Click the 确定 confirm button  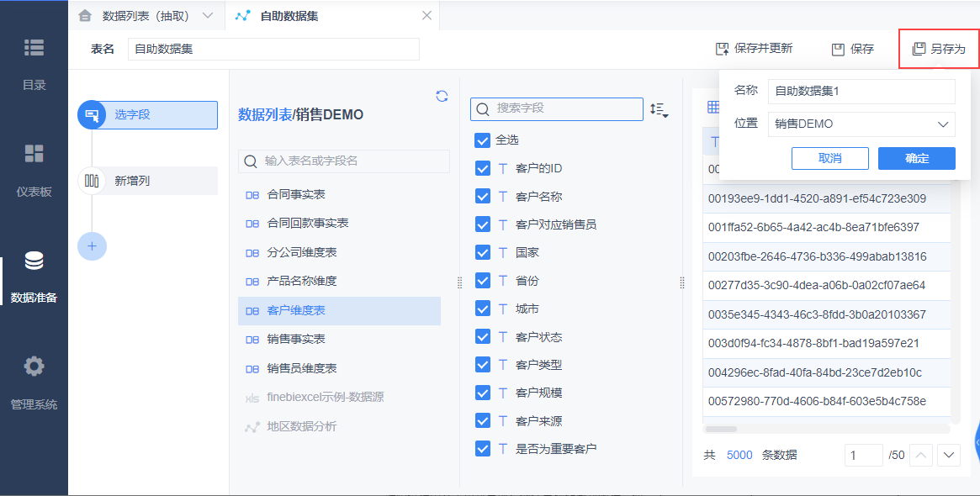916,159
